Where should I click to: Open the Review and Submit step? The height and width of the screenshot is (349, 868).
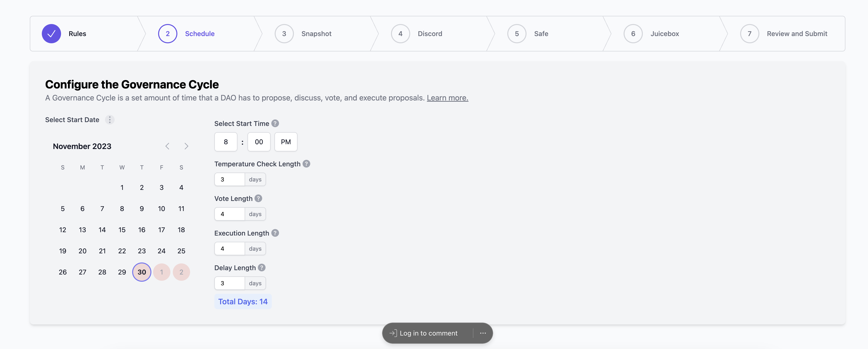coord(797,33)
